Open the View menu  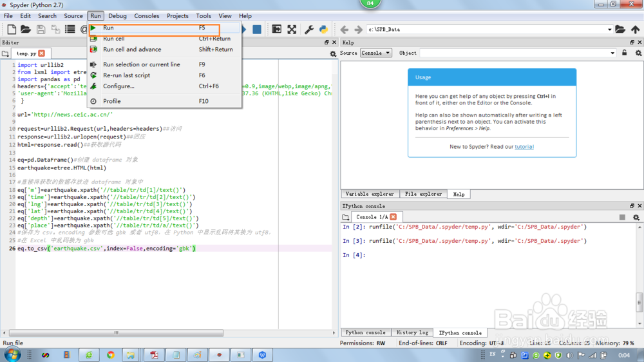[225, 15]
